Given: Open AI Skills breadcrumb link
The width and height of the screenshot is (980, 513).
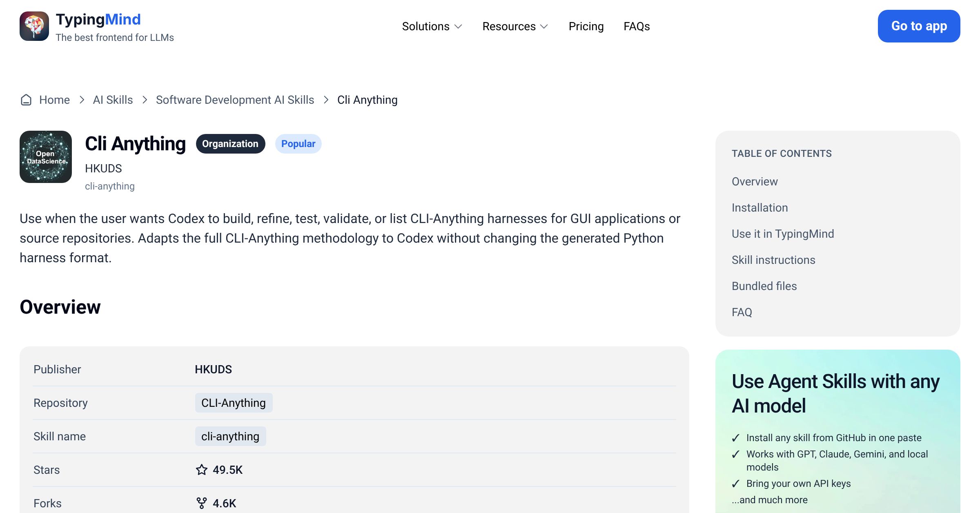Looking at the screenshot, I should click(x=113, y=100).
